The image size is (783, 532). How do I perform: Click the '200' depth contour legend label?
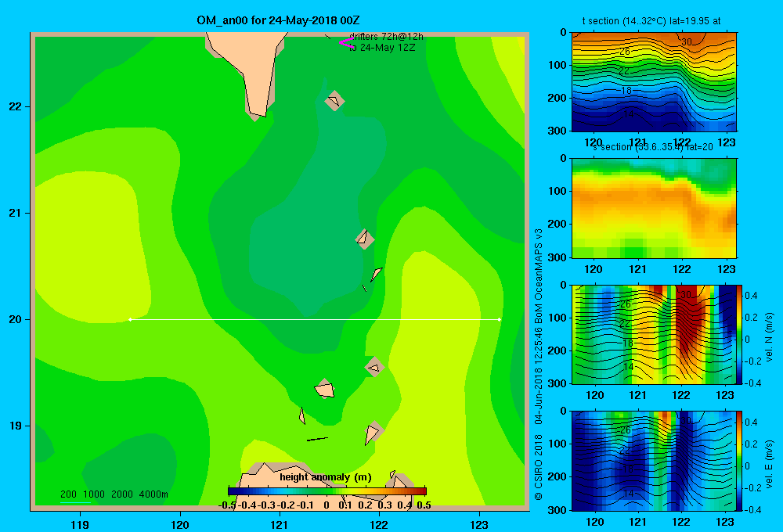pyautogui.click(x=68, y=494)
